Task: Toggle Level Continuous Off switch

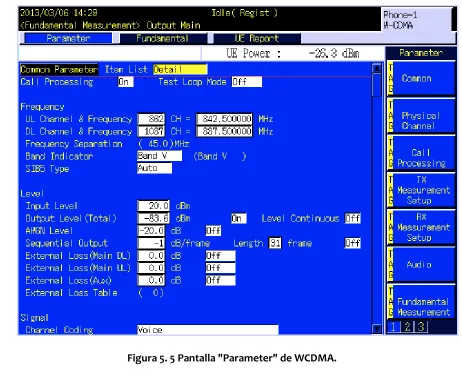Action: click(352, 218)
